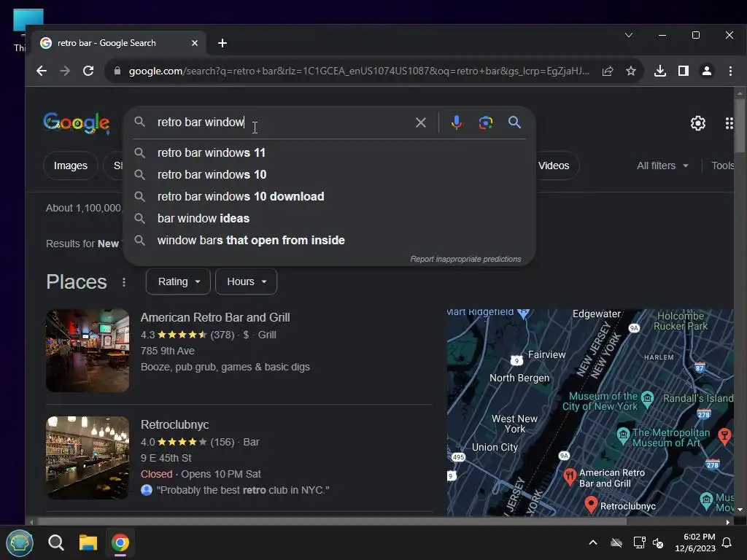Expand All filters dropdown

(x=662, y=166)
